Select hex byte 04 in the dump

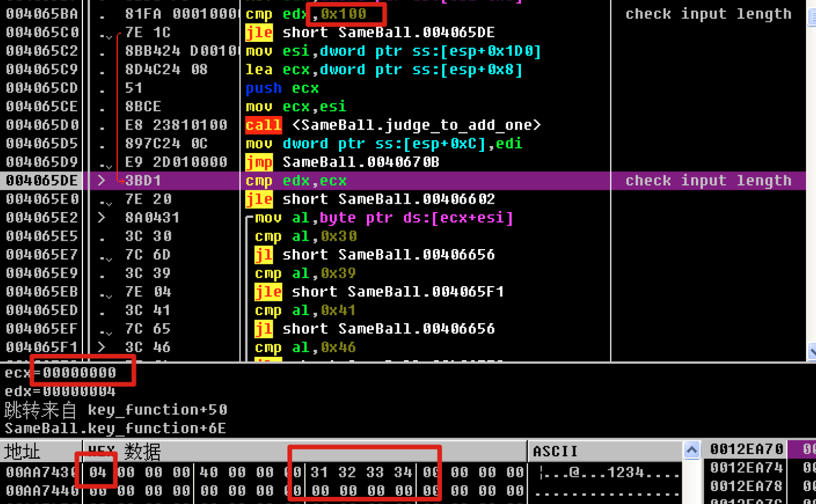click(97, 472)
